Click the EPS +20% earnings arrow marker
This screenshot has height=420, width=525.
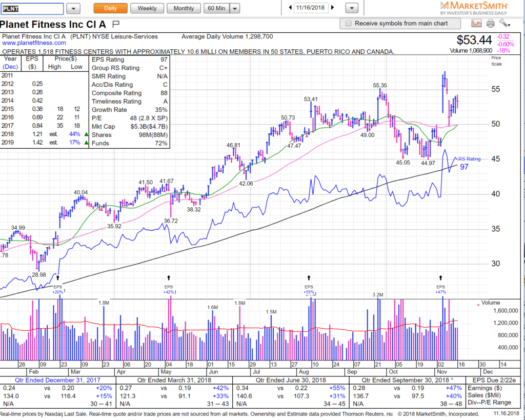57,277
